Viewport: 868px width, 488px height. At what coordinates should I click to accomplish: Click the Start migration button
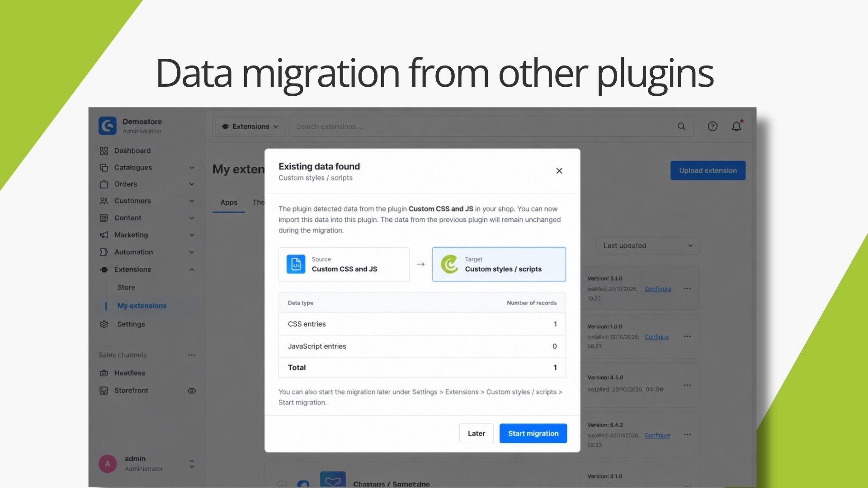(533, 433)
